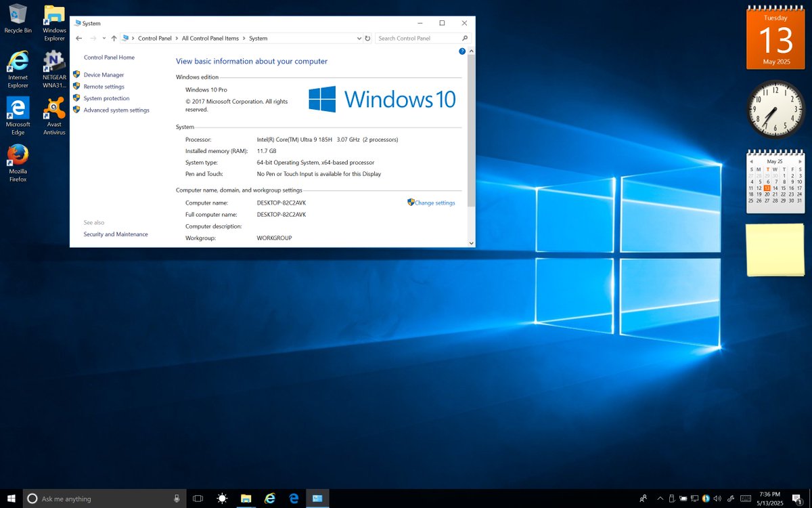Screen dimensions: 812x508
Task: Open the weather sun app in taskbar
Action: 222,499
